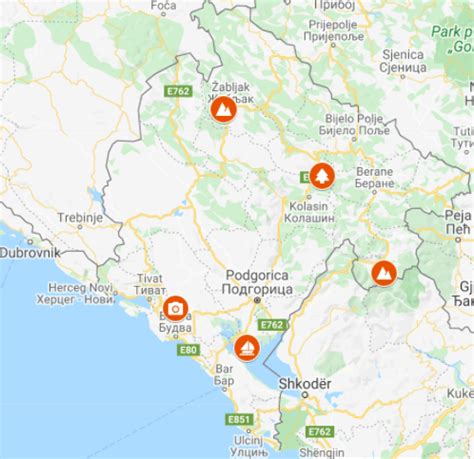Click the E762 badge south of Podgorica

click(272, 325)
